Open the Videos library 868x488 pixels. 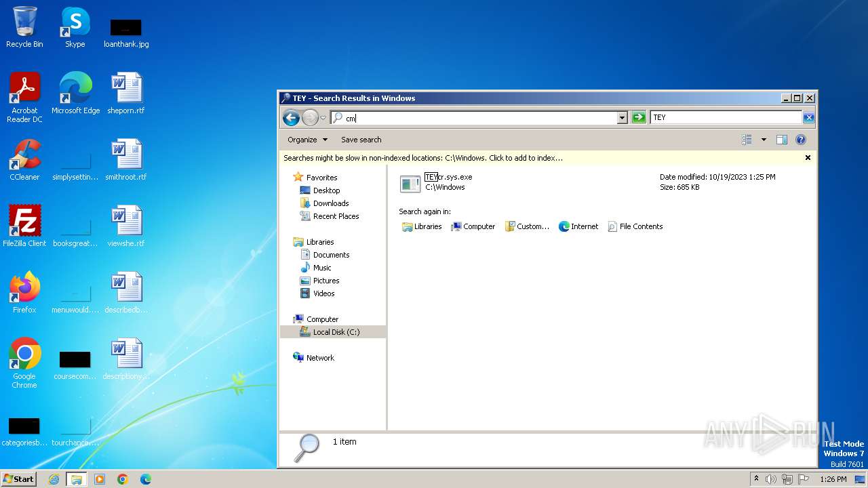[x=323, y=293]
